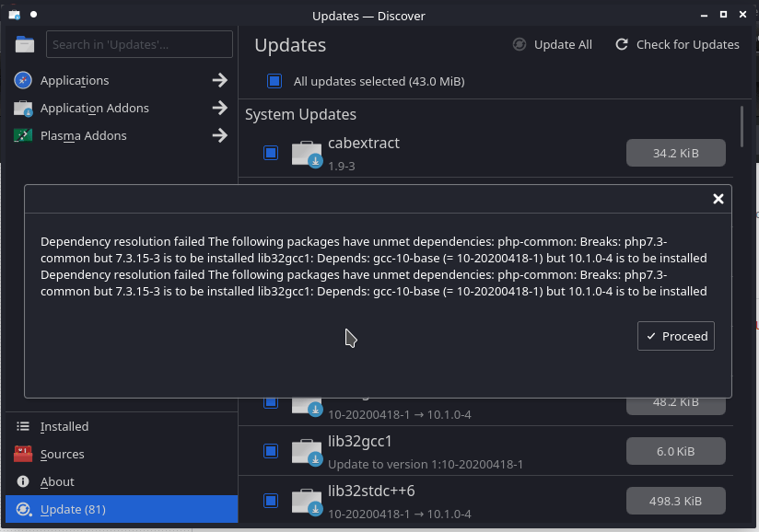Close the dependency error dialog
The width and height of the screenshot is (759, 532).
pos(718,199)
